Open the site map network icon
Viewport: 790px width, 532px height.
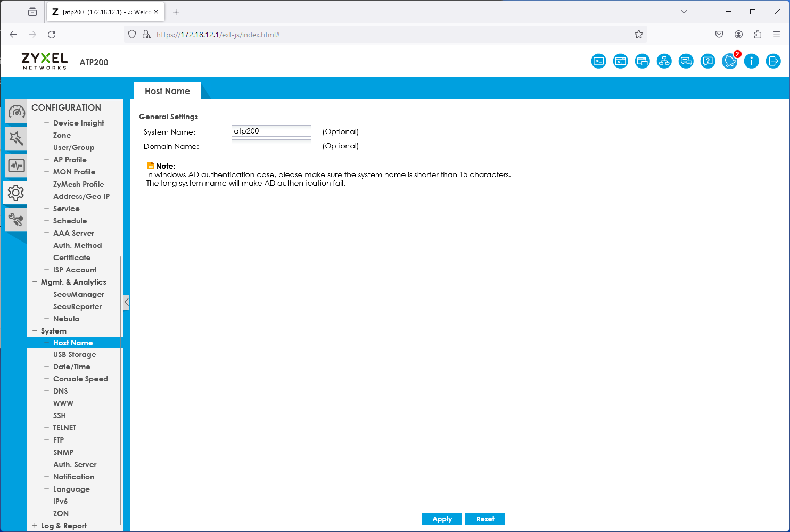point(664,61)
